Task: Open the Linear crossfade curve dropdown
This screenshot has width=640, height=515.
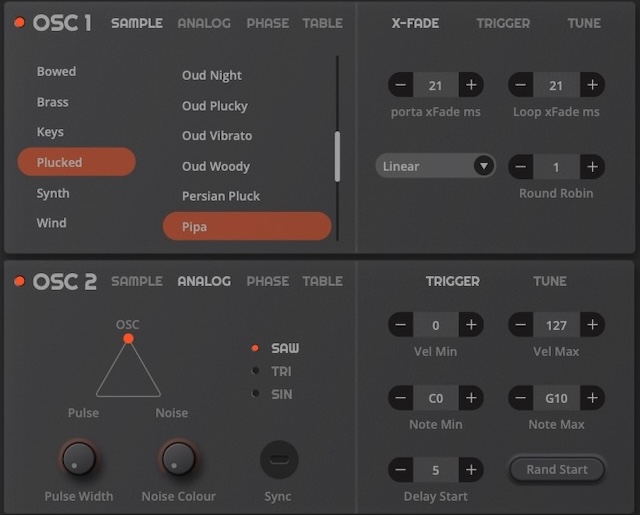Action: [435, 166]
